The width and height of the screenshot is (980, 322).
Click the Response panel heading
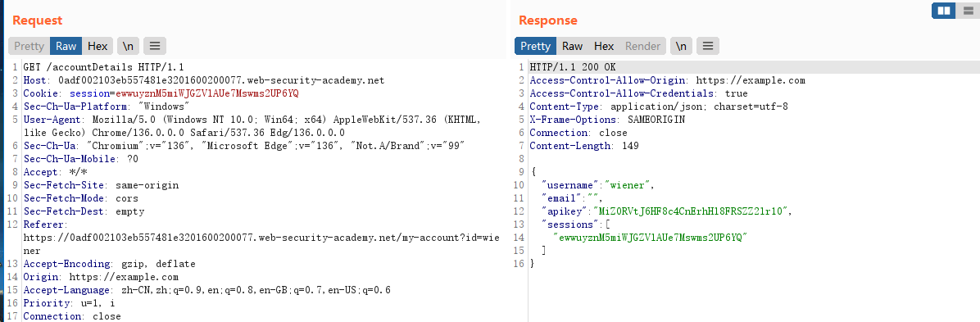click(x=548, y=20)
